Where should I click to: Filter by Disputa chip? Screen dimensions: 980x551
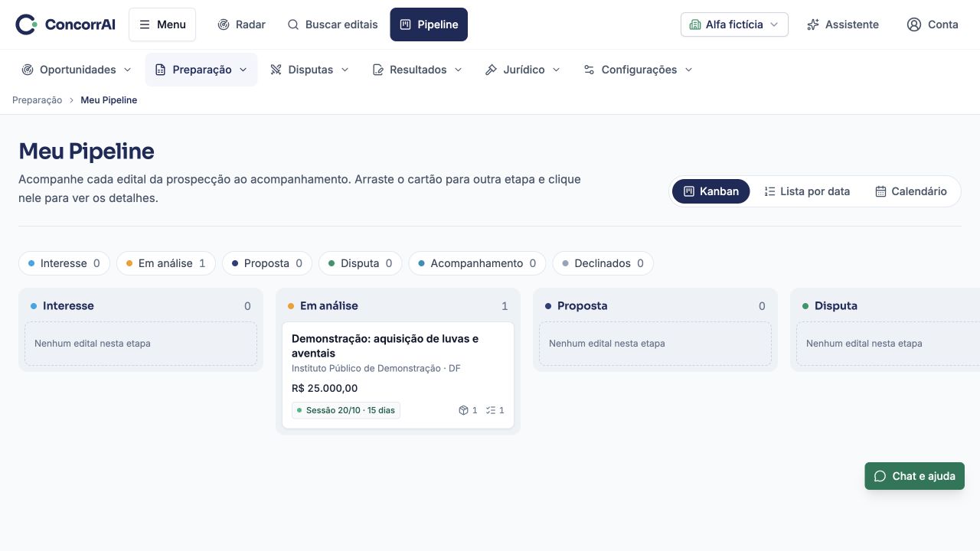pyautogui.click(x=361, y=263)
